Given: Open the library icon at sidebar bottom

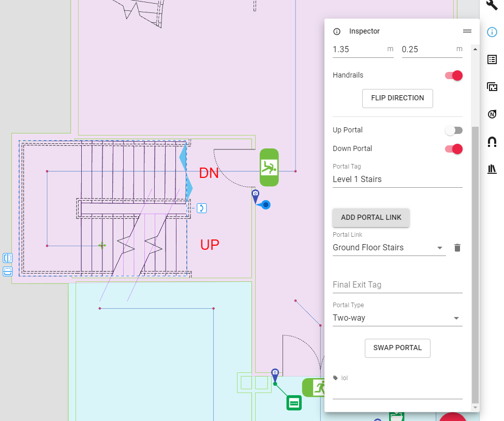Looking at the screenshot, I should 491,169.
